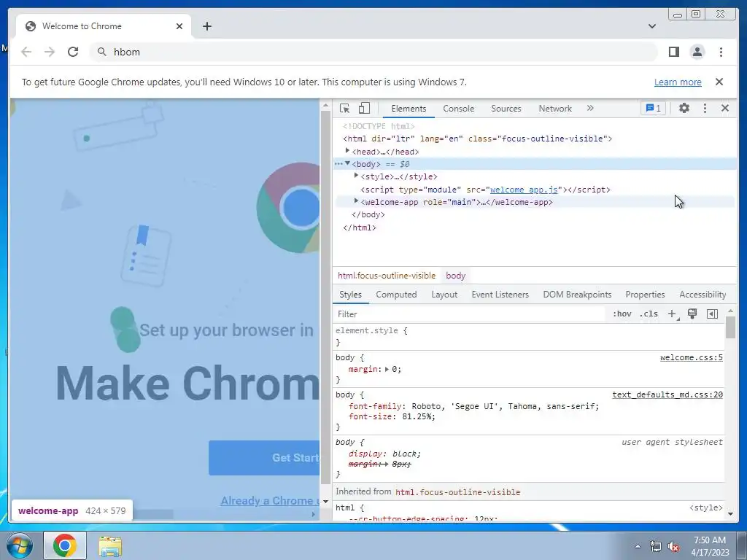Open Chrome profile avatar

pyautogui.click(x=697, y=52)
